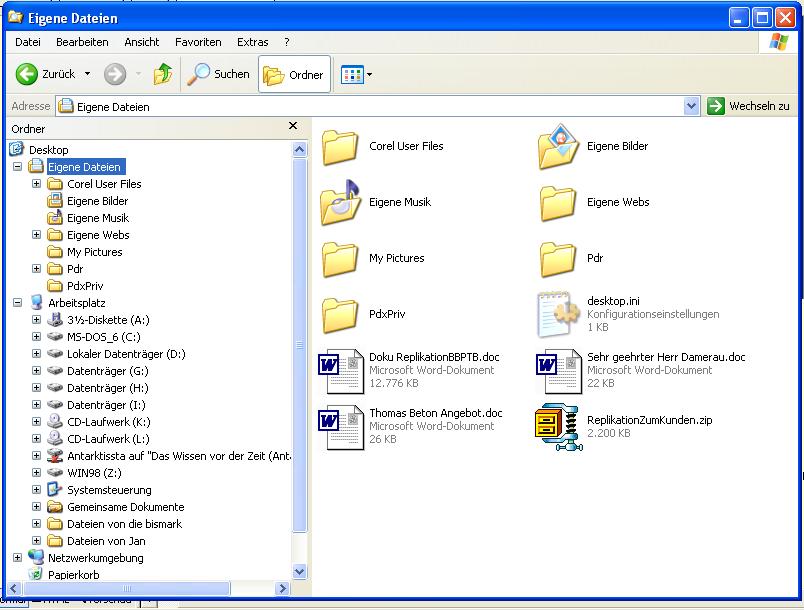Image resolution: width=804 pixels, height=610 pixels.
Task: Select the Eigene Bilder folder icon
Action: (558, 147)
